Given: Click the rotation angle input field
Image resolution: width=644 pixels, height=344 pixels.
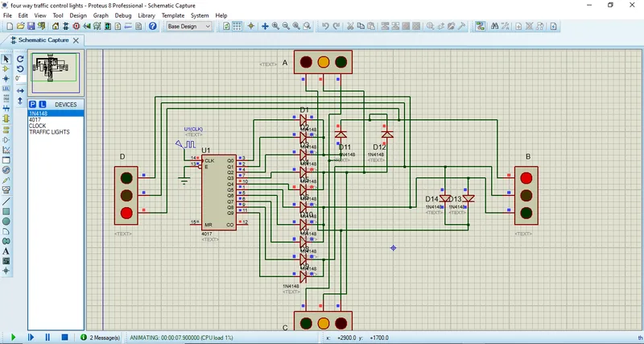Looking at the screenshot, I should 21,78.
